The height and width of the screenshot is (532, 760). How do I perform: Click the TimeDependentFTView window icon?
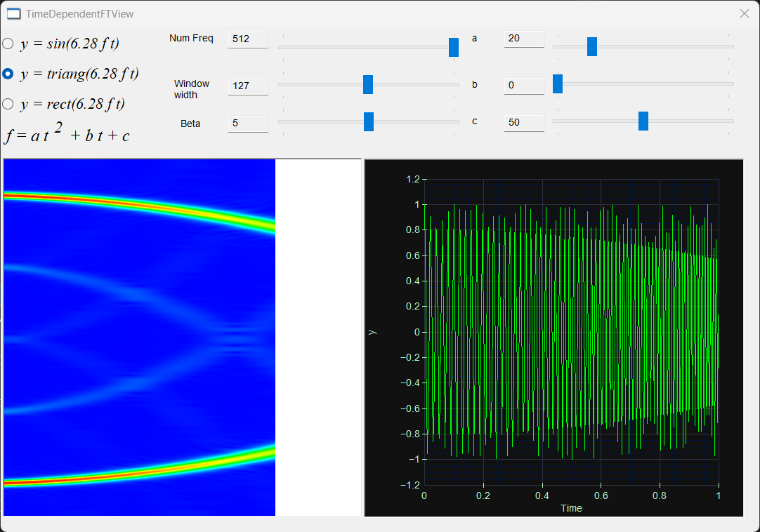click(13, 13)
